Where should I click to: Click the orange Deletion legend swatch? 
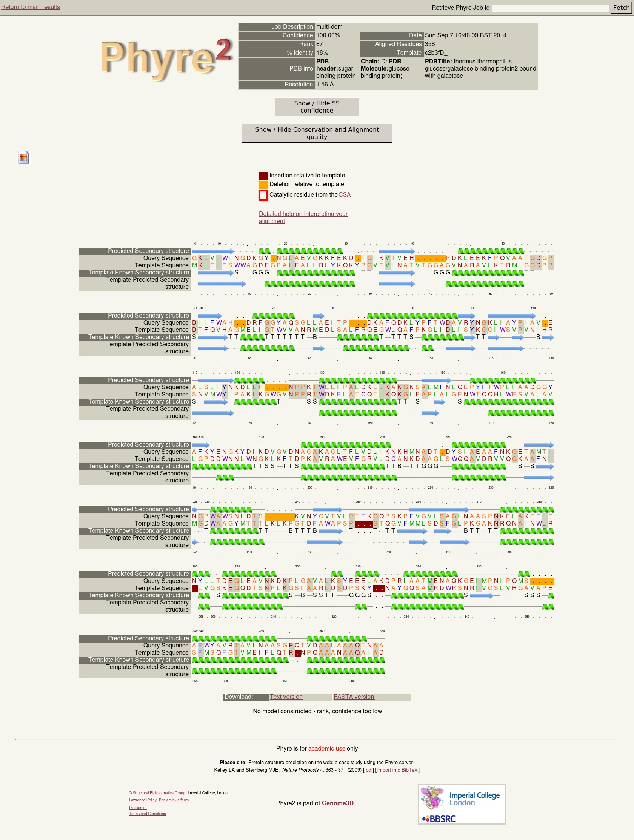coord(263,184)
